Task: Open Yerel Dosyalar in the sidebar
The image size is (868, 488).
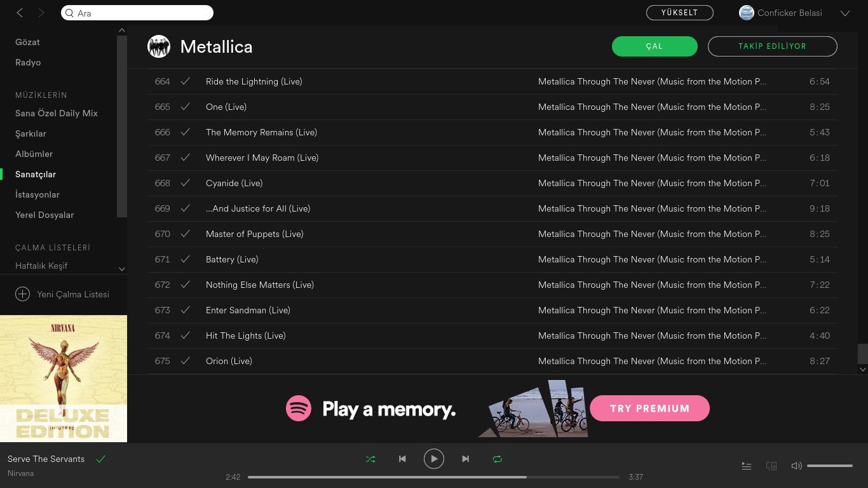Action: pyautogui.click(x=44, y=215)
